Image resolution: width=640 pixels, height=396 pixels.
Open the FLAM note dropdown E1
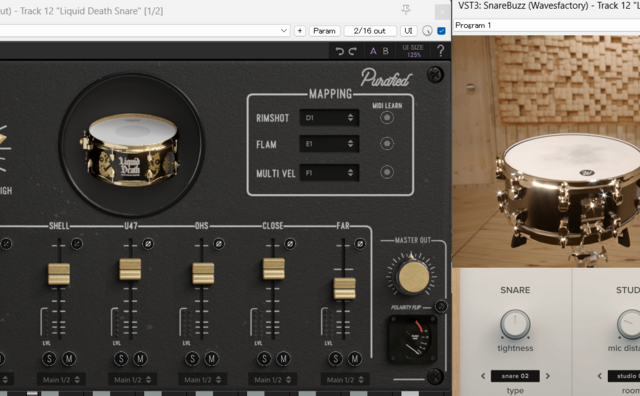[329, 144]
